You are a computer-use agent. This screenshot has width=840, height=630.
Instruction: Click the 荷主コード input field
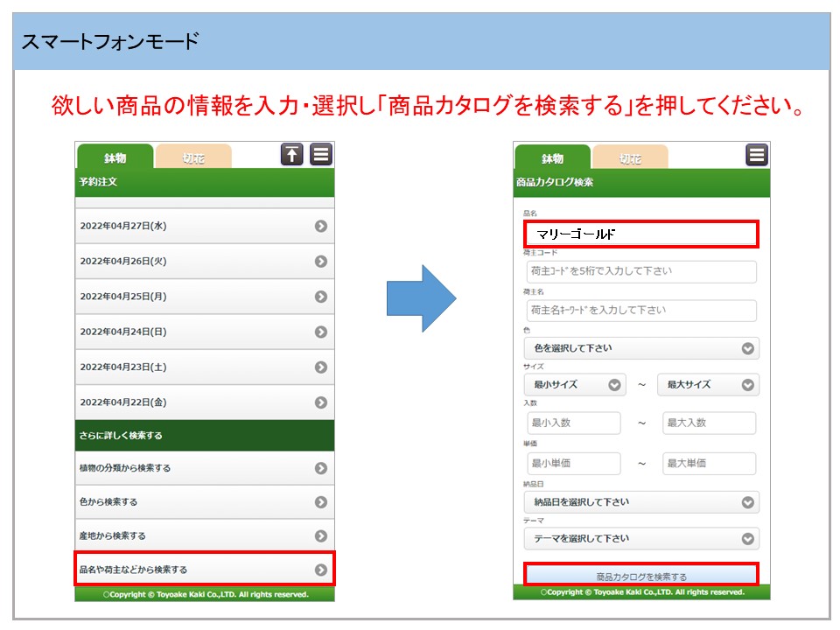[x=640, y=271]
